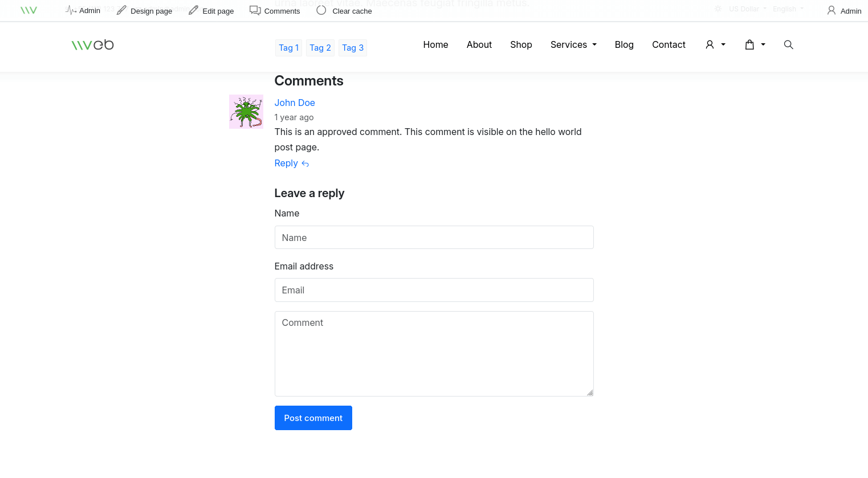
Task: Open the US Dollar currency dropdown
Action: coord(748,9)
